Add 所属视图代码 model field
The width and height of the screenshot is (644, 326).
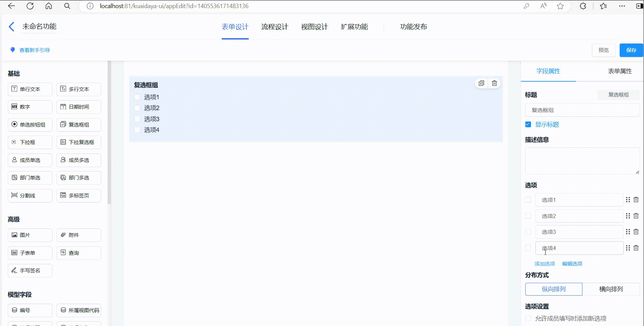coord(79,310)
